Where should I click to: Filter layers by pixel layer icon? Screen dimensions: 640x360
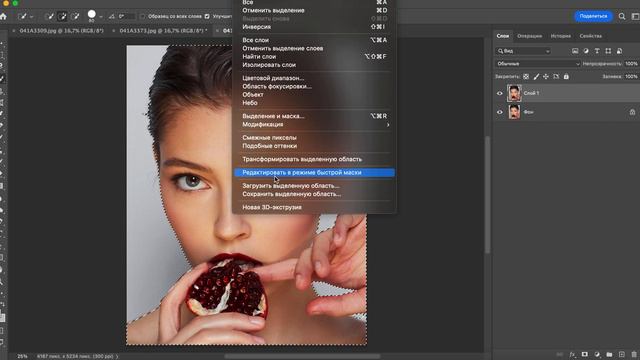coord(575,51)
